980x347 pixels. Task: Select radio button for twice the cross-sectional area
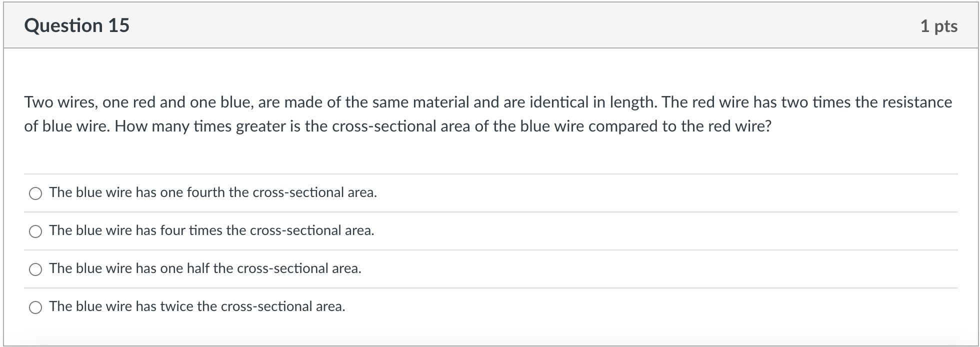point(35,307)
